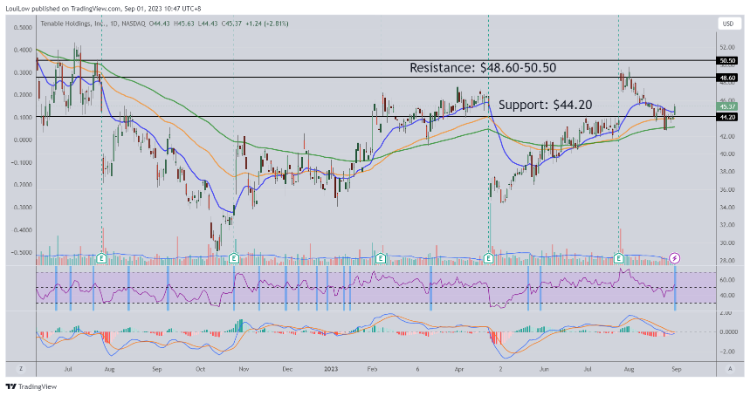Click the TradingView logo

click(x=31, y=386)
